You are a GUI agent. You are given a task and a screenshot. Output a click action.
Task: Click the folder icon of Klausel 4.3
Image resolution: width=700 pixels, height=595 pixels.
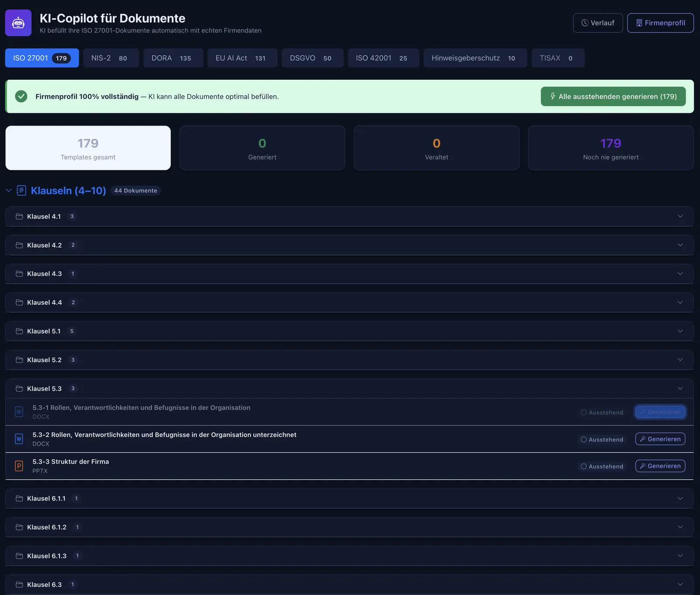(19, 274)
